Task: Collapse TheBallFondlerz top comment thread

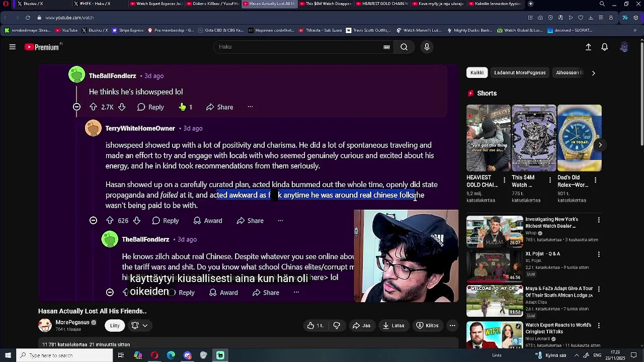Action: click(x=76, y=107)
